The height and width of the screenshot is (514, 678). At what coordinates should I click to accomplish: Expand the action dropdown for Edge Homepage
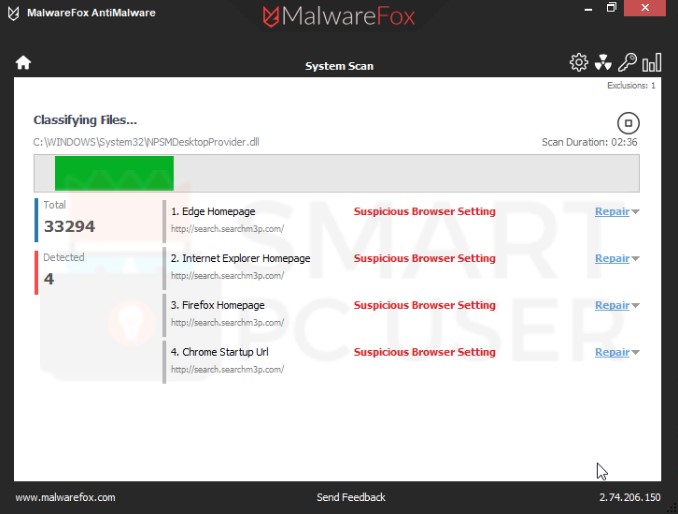click(635, 212)
